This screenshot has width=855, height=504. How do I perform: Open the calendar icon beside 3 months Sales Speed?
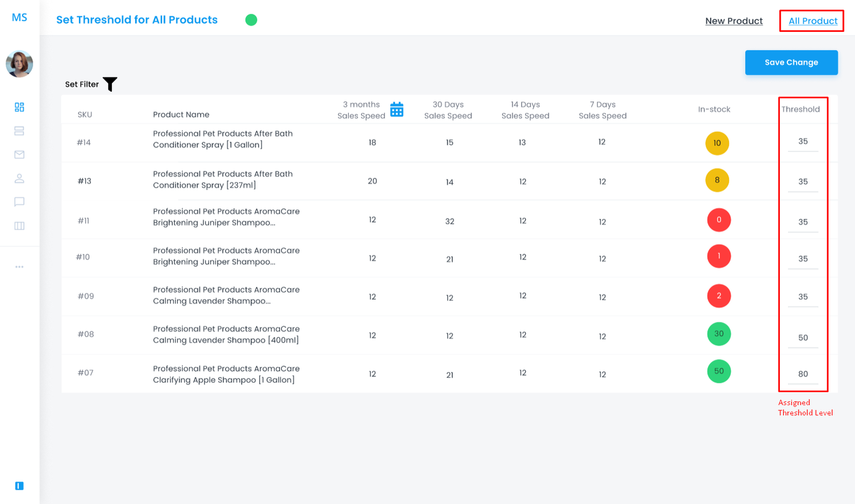point(397,109)
